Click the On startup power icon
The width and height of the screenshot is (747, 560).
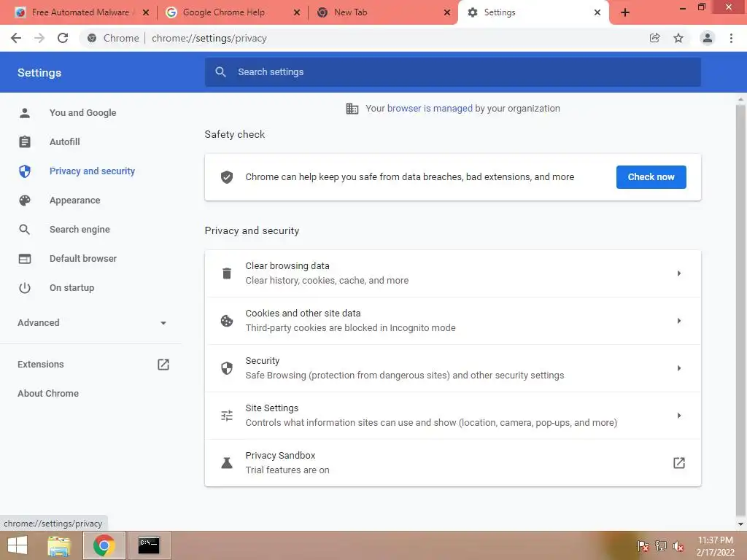click(x=25, y=287)
